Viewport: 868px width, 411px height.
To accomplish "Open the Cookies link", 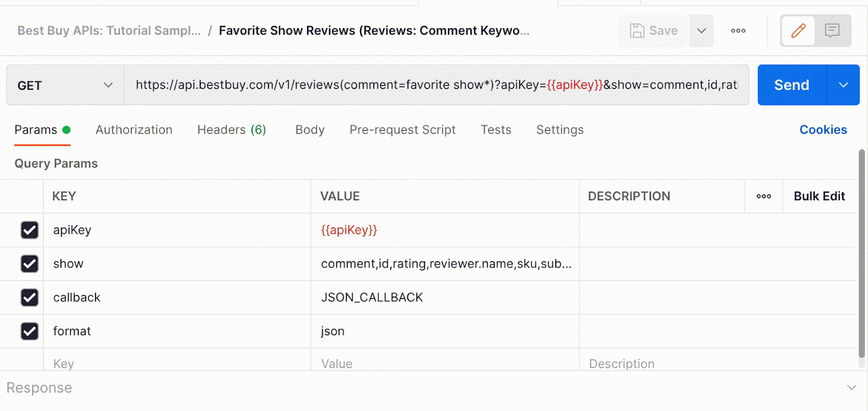I will tap(823, 130).
